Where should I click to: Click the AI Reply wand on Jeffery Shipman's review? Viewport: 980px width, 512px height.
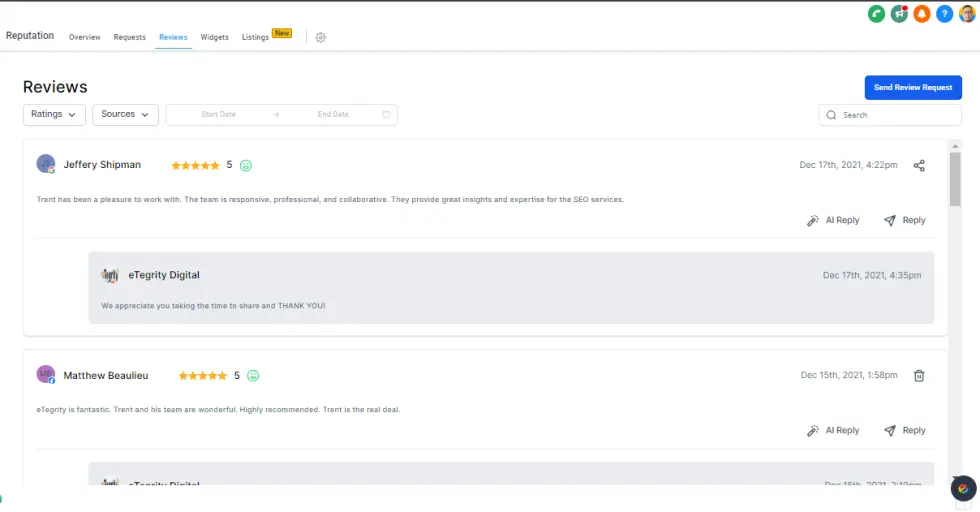[x=833, y=220]
